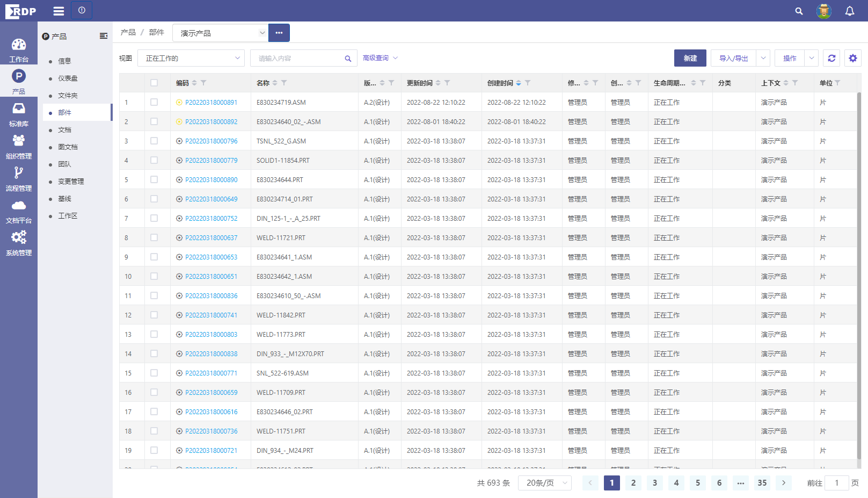
Task: Click pagination ellipsis to jump pages
Action: pos(741,483)
